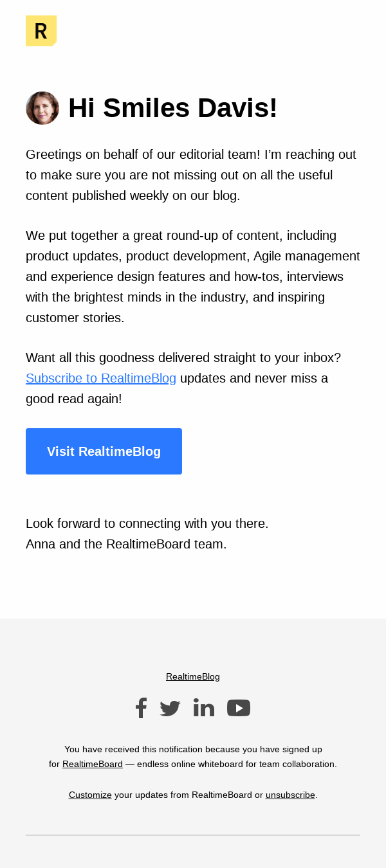Click the profile avatar photo
This screenshot has width=386, height=868.
[42, 108]
